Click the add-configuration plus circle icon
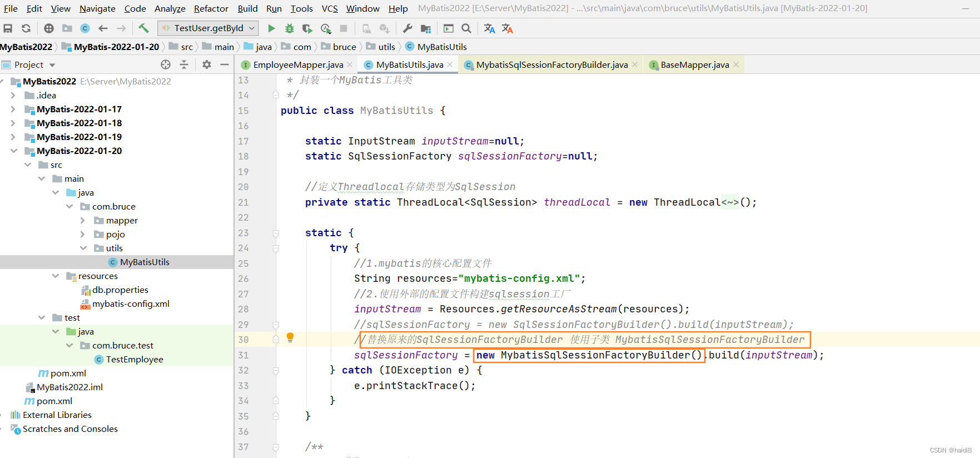The image size is (980, 458). coord(49,28)
